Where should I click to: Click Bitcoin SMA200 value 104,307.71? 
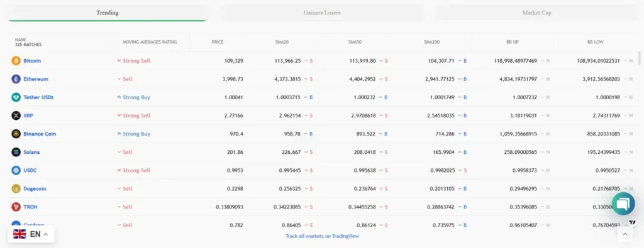(441, 61)
